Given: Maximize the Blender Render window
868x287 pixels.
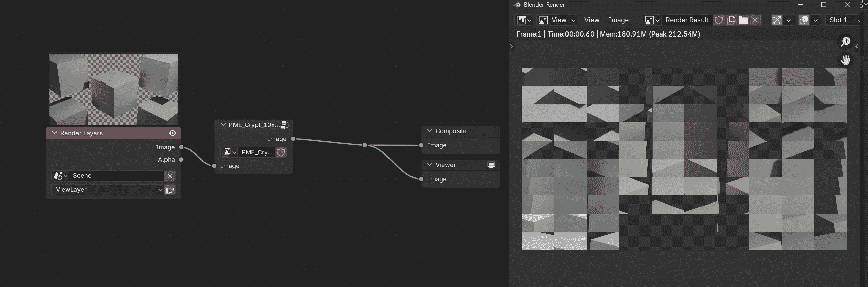Looking at the screenshot, I should tap(824, 4).
